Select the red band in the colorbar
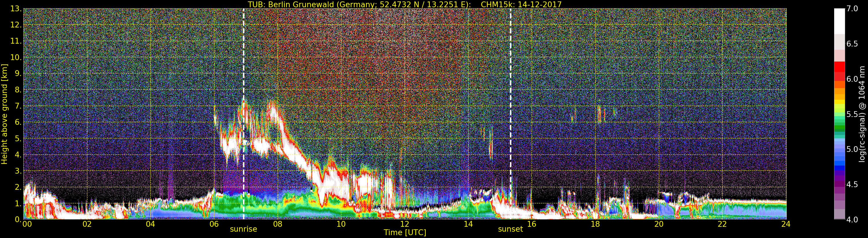This screenshot has height=238, width=868. click(839, 71)
